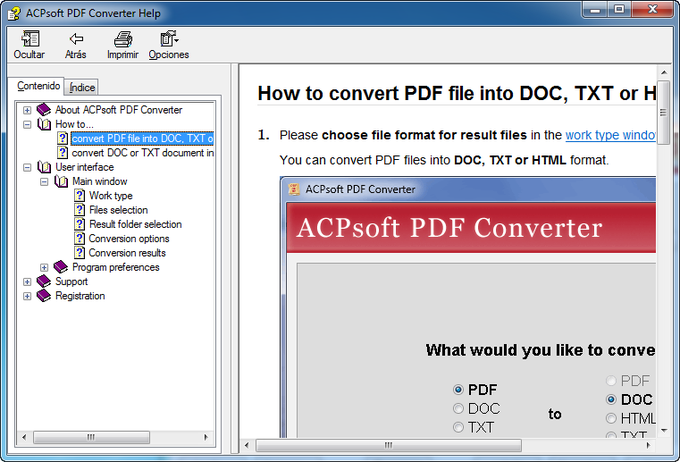Open the Files selection topic
The height and width of the screenshot is (462, 680).
[x=118, y=210]
